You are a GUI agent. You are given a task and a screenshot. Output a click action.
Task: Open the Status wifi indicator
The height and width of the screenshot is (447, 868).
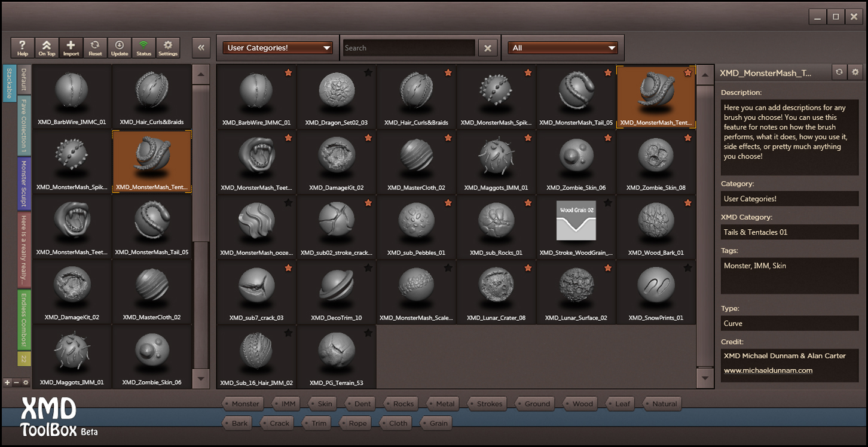(143, 47)
